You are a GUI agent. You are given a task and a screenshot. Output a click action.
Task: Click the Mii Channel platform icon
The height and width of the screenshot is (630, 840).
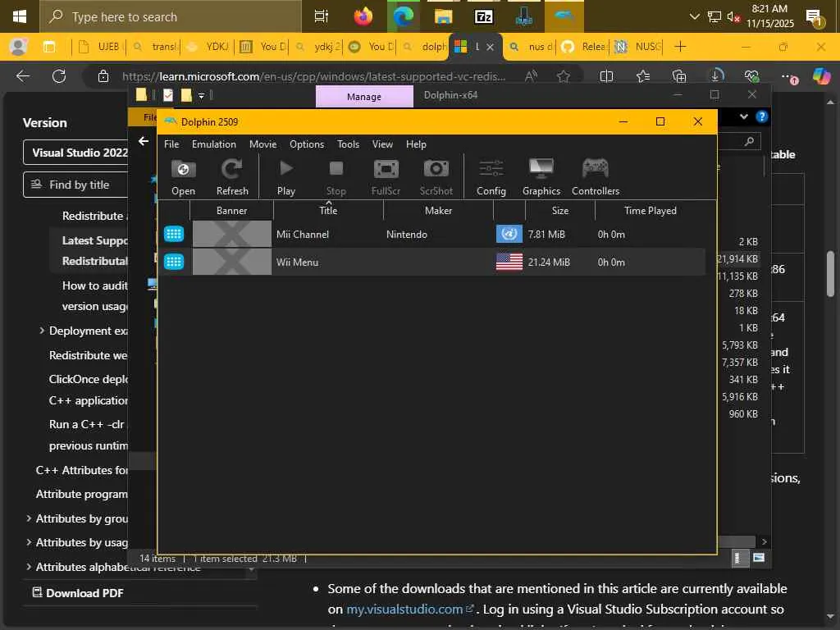pyautogui.click(x=174, y=234)
